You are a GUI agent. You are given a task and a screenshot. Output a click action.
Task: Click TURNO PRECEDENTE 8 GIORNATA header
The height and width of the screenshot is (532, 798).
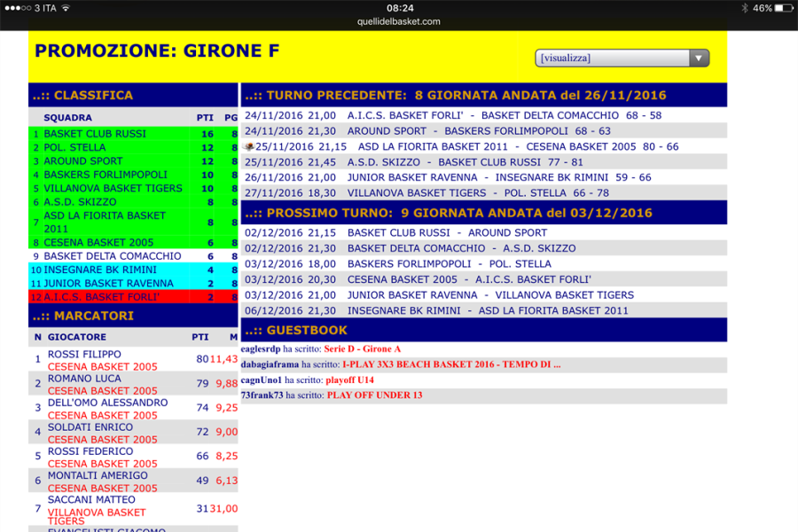click(484, 95)
